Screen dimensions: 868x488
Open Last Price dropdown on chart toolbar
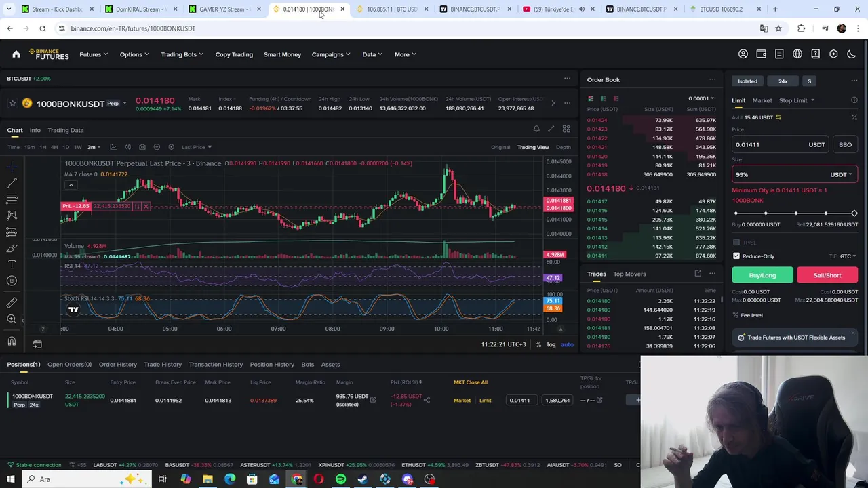(x=197, y=147)
